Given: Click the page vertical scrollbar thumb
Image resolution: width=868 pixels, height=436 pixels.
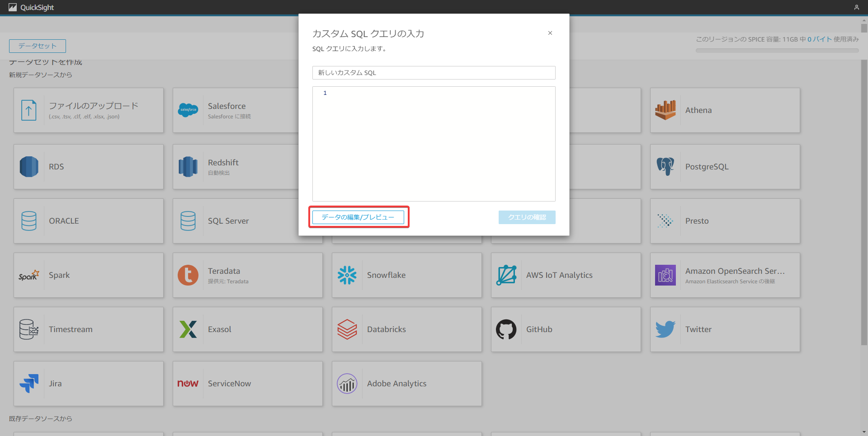Looking at the screenshot, I should [x=864, y=202].
